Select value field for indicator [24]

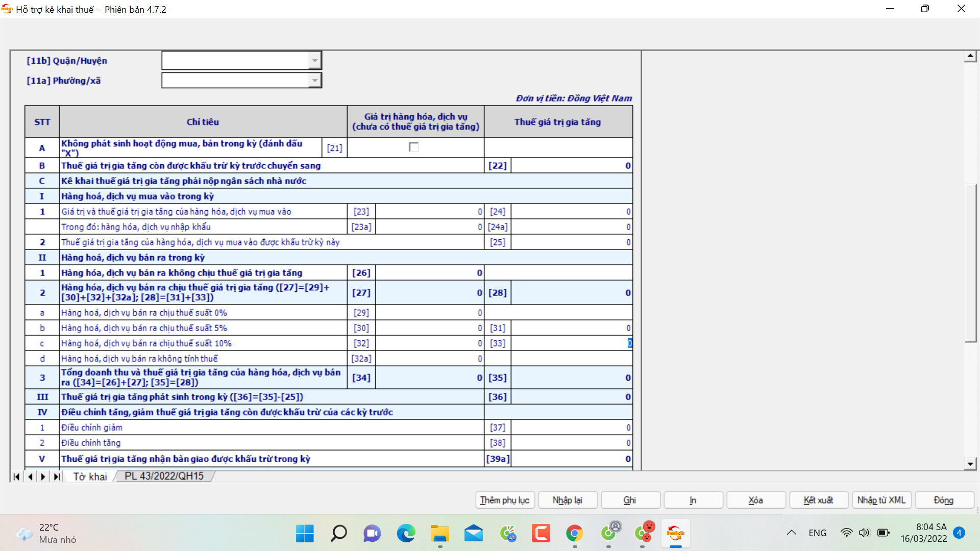[572, 211]
